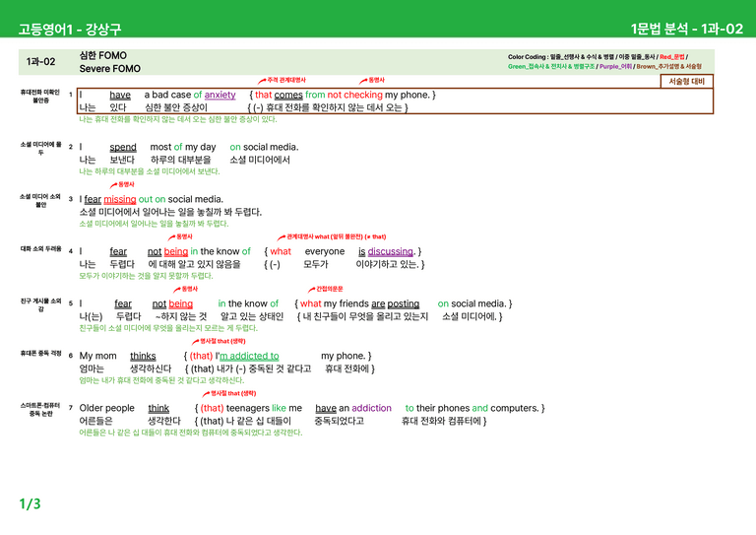
Task: Click the header title 고등영어1 - 강상구
Action: click(x=70, y=29)
